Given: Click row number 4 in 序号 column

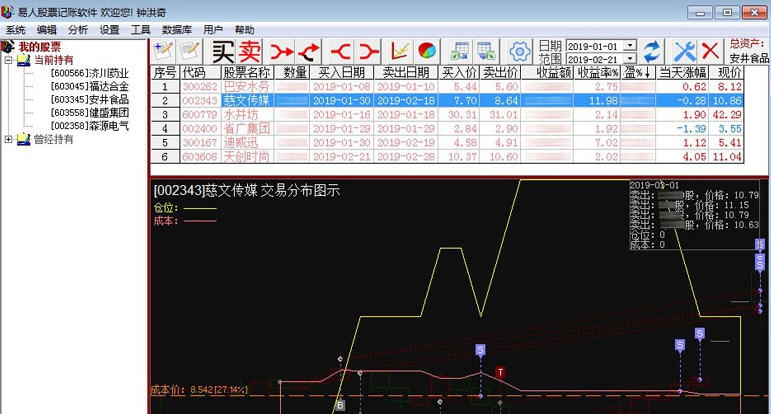Looking at the screenshot, I should (165, 129).
